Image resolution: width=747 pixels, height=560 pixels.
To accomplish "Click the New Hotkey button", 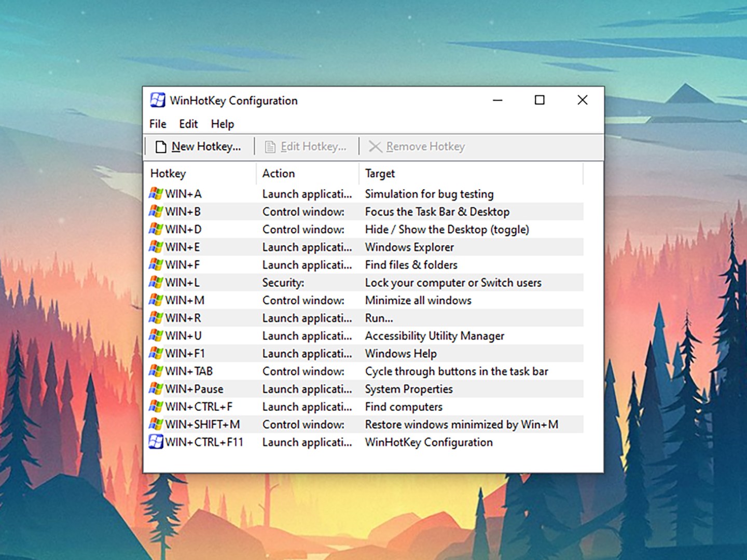I will (199, 146).
